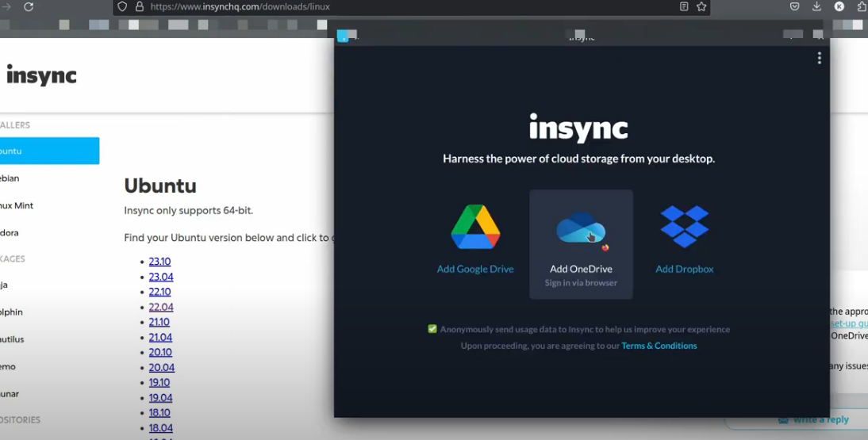Open the browser downloads panel
Image resolution: width=868 pixels, height=440 pixels.
pos(816,6)
